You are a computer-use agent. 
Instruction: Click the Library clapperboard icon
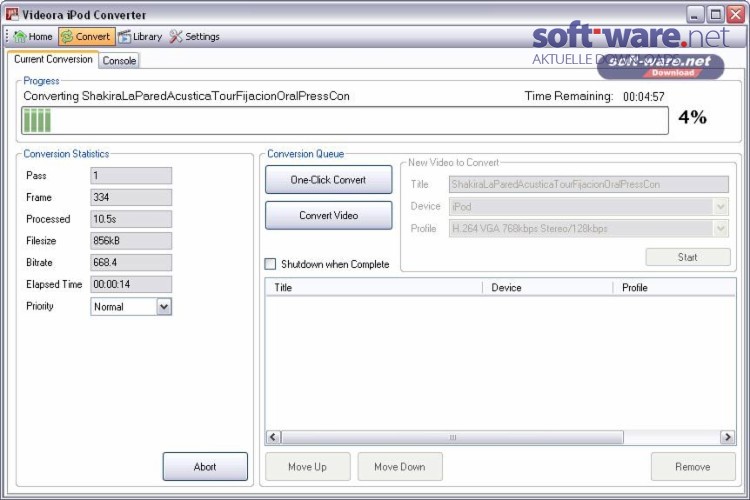point(124,37)
